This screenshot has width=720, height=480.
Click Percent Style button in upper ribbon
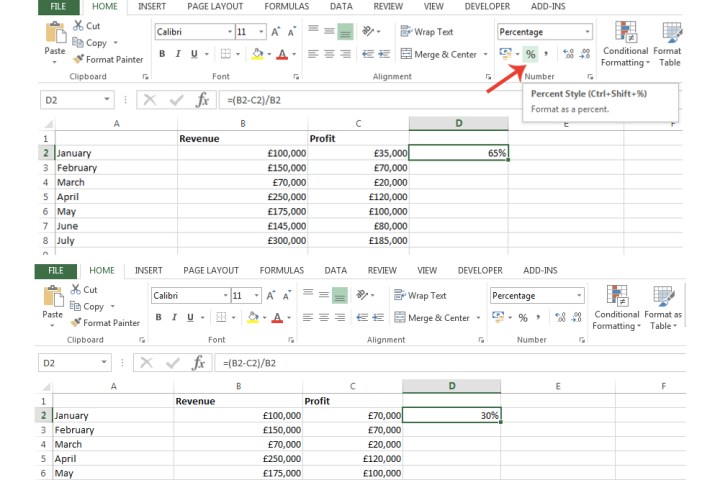530,54
